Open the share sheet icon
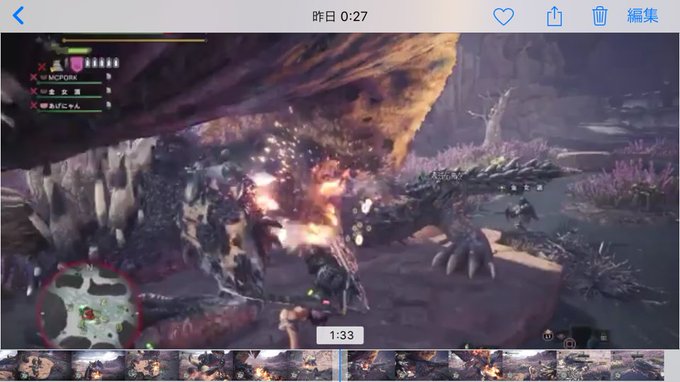680x382 pixels. [x=554, y=16]
